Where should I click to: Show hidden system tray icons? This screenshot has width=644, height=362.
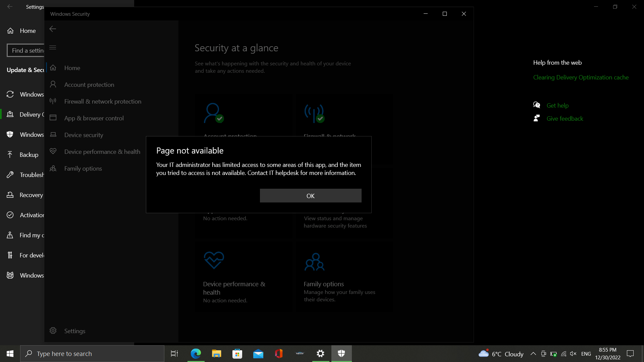click(x=533, y=354)
